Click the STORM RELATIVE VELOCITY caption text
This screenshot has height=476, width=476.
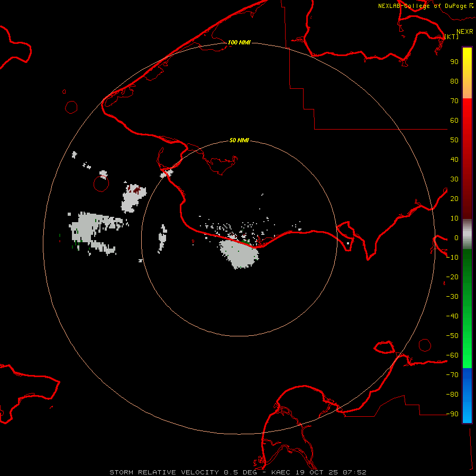point(164,472)
